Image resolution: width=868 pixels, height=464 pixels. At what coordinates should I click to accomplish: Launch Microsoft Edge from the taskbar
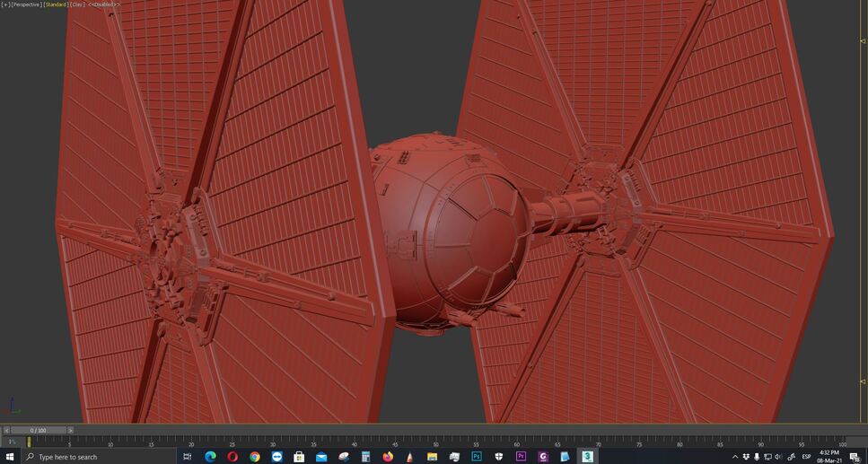coord(210,457)
